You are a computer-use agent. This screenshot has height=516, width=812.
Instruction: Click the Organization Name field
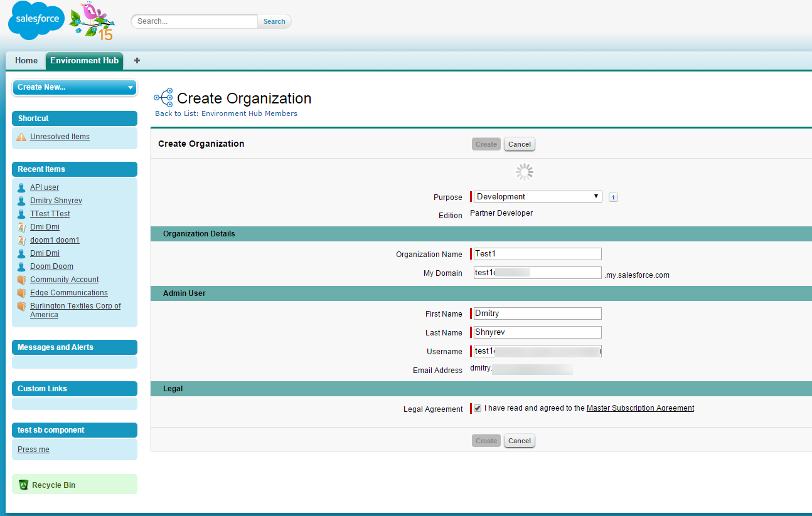(x=537, y=254)
